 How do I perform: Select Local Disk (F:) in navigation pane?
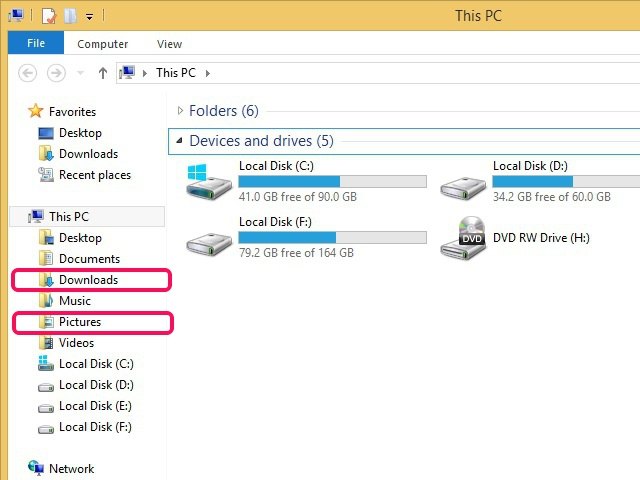point(95,427)
